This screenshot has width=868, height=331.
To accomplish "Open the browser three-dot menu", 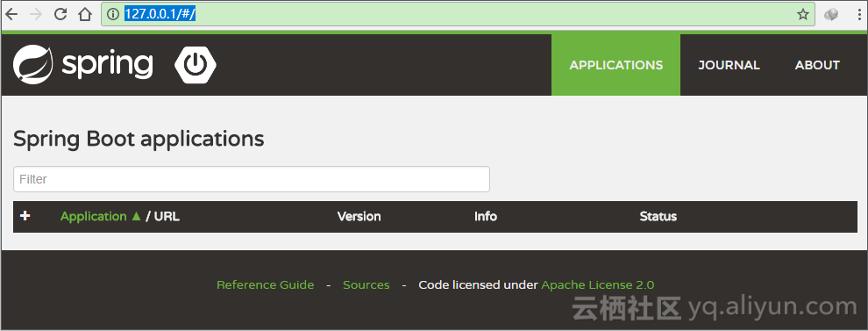I will click(x=859, y=15).
